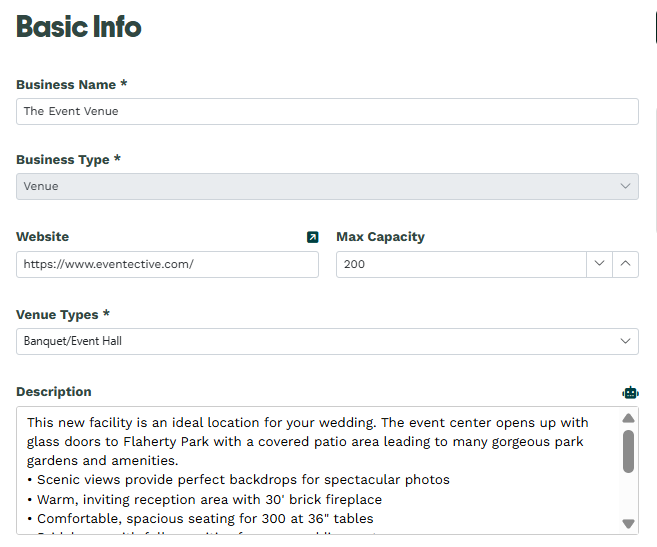Click the Description scrollbar thumb
The image size is (657, 547).
628,451
